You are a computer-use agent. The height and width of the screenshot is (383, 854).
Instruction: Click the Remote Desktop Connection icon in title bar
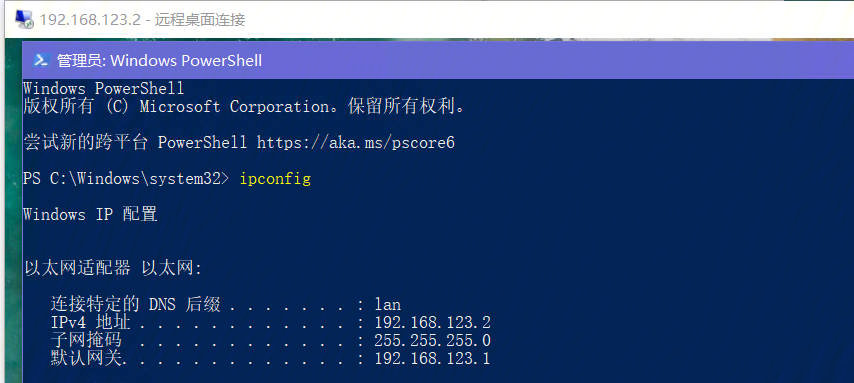pos(24,20)
